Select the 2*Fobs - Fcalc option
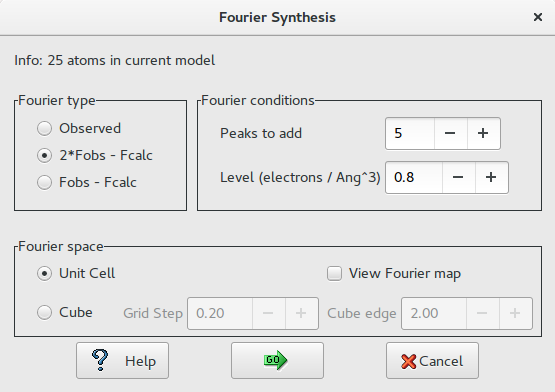 45,155
